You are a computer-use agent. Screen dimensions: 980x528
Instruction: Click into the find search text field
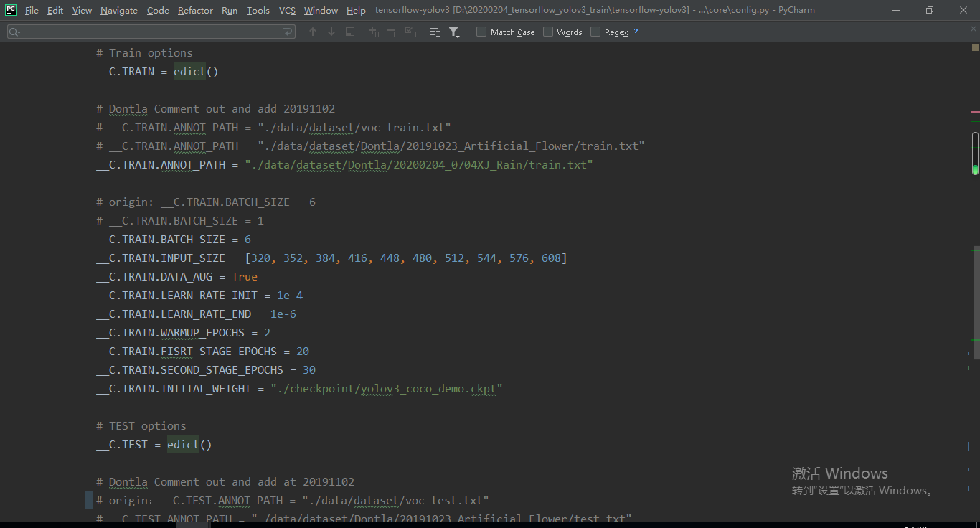[x=151, y=32]
